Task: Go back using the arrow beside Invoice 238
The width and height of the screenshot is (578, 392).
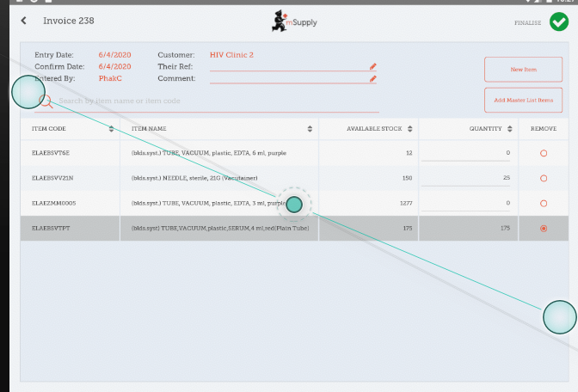Action: (23, 21)
